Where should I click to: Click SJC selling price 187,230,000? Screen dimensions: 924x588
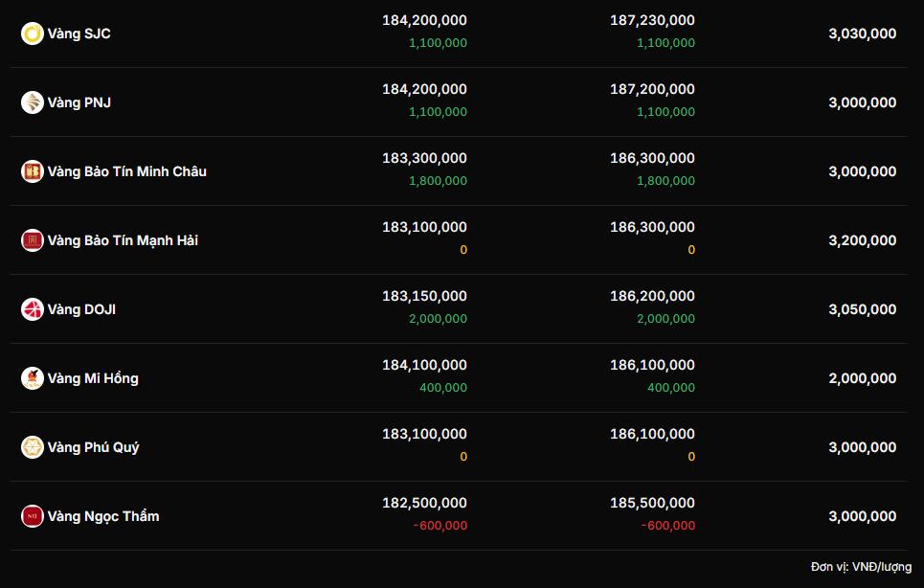point(652,20)
